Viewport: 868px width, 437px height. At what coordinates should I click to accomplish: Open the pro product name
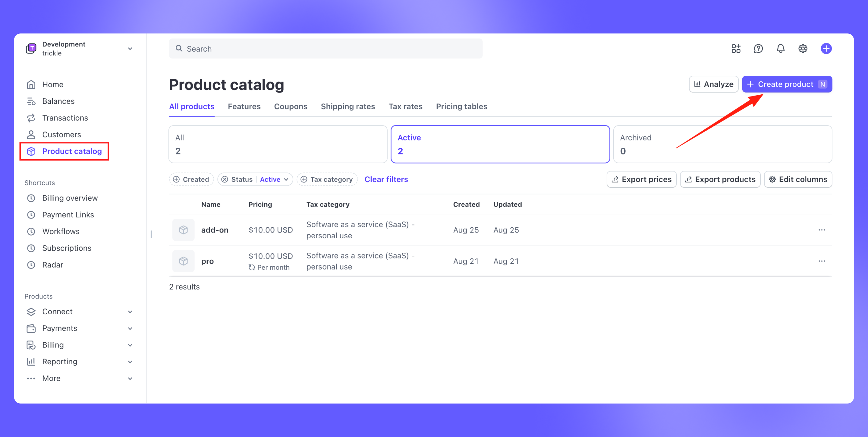coord(207,261)
